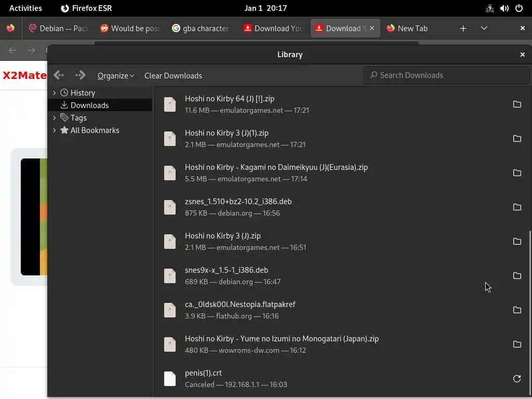Open folder for Yume no Izumi zip

point(517,344)
